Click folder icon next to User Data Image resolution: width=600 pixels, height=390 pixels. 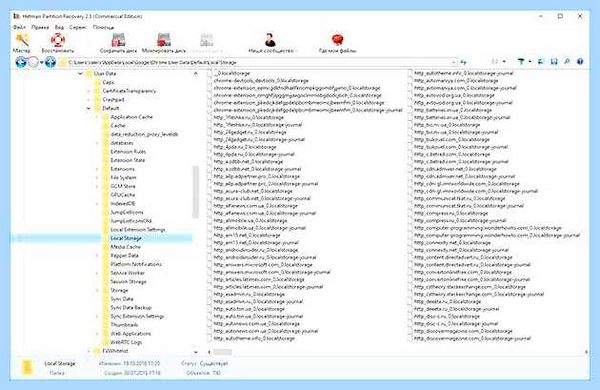[89, 73]
